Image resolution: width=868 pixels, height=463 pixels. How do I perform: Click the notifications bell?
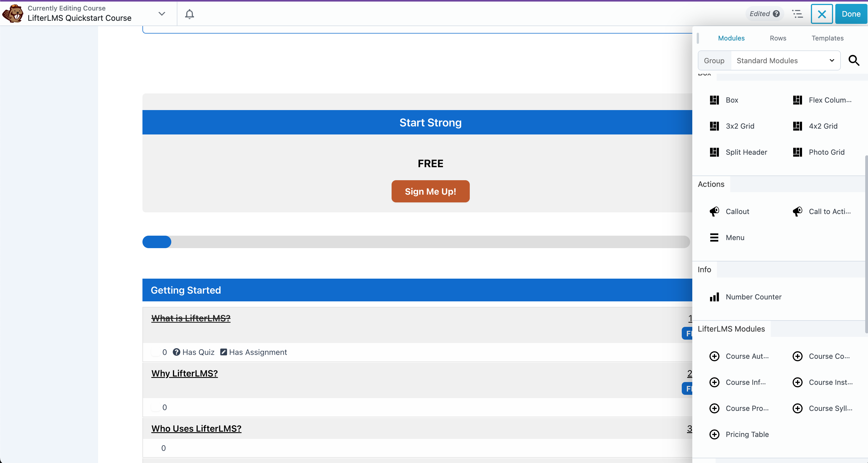click(x=190, y=14)
